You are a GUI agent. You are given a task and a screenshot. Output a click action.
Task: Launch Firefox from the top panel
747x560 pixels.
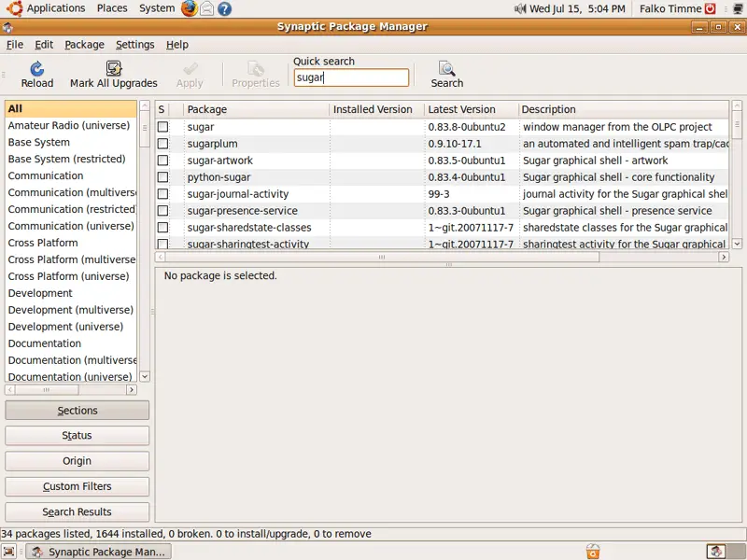point(190,8)
